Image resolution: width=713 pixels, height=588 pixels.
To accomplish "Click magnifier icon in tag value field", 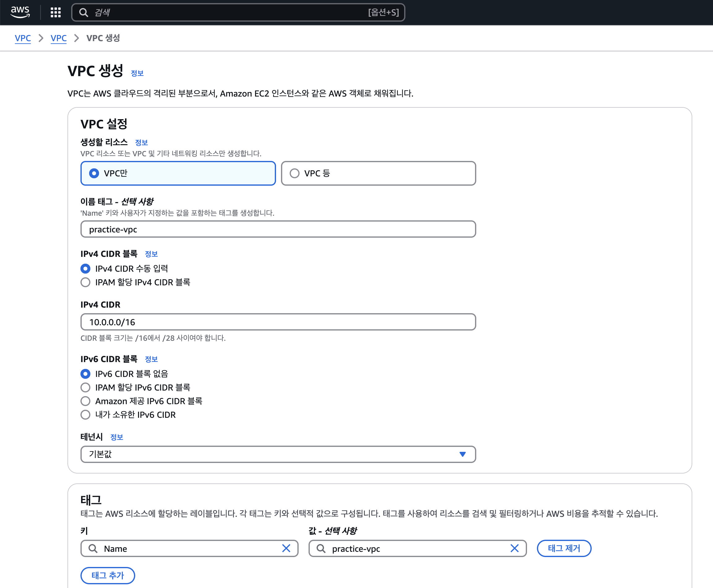I will (321, 548).
